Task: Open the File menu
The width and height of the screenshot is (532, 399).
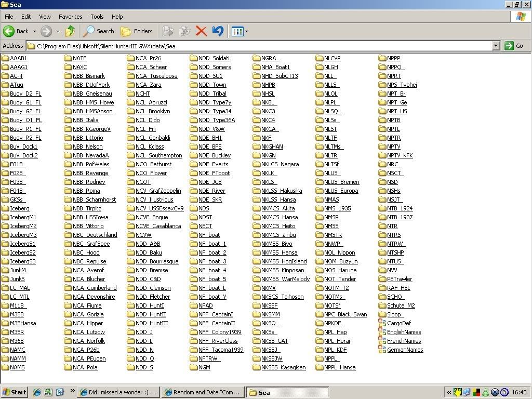Action: [x=9, y=17]
